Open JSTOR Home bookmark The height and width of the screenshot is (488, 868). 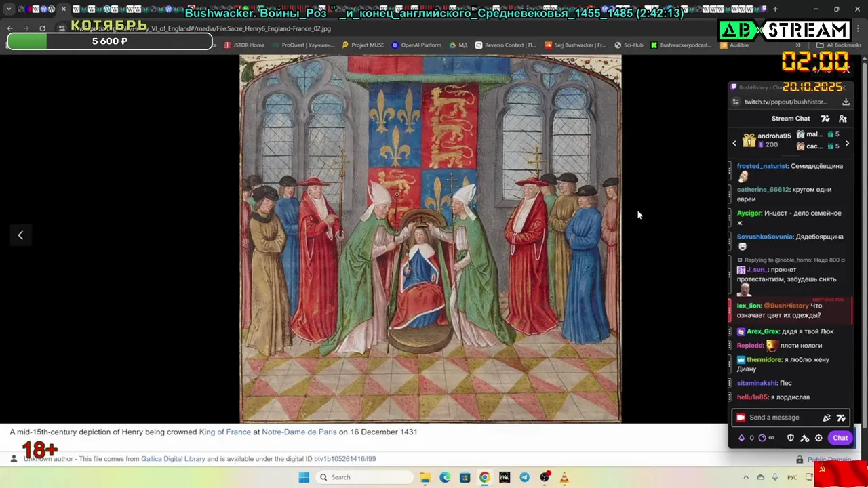coord(244,45)
